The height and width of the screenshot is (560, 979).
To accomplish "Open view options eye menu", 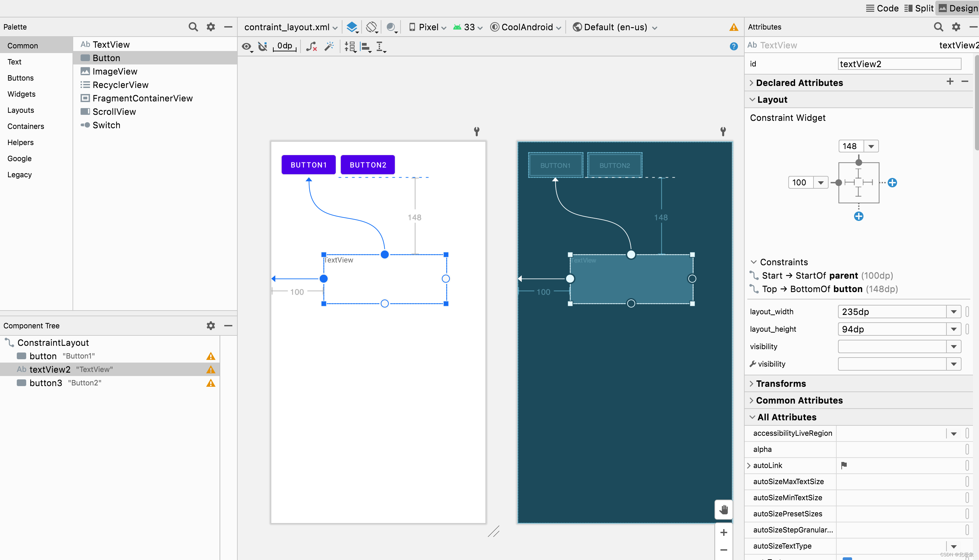I will (x=247, y=47).
